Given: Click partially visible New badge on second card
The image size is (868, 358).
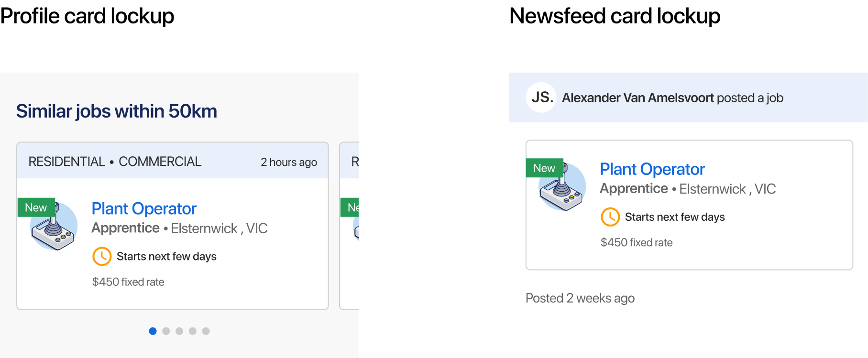Looking at the screenshot, I should pyautogui.click(x=350, y=207).
